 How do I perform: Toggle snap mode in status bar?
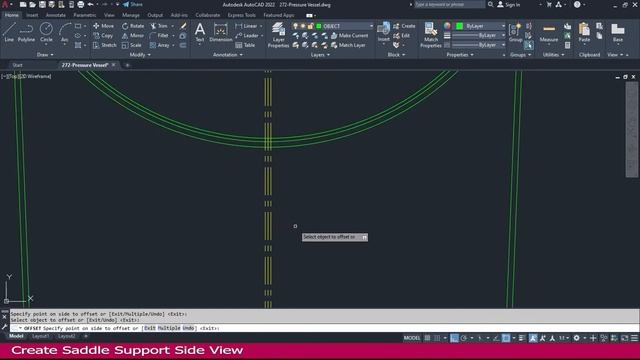coord(437,338)
